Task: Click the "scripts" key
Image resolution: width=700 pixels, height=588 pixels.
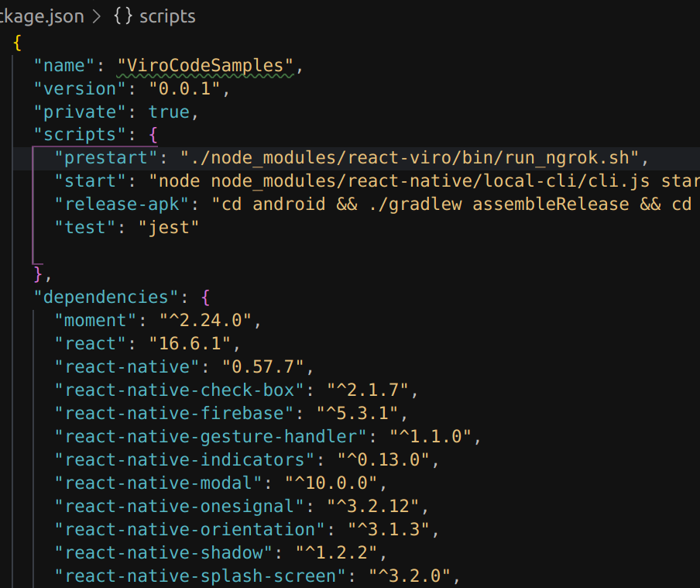Action: (80, 135)
